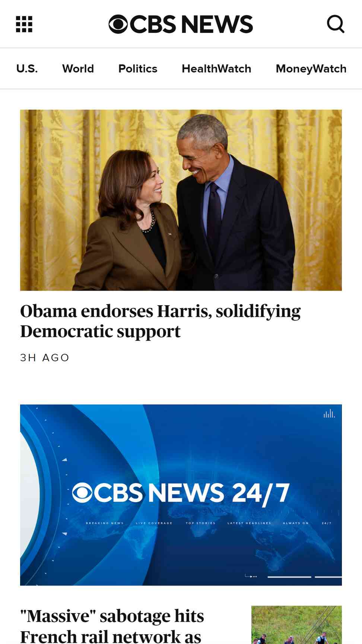Open the French rail story thumbnail
The width and height of the screenshot is (362, 644).
pos(296,625)
